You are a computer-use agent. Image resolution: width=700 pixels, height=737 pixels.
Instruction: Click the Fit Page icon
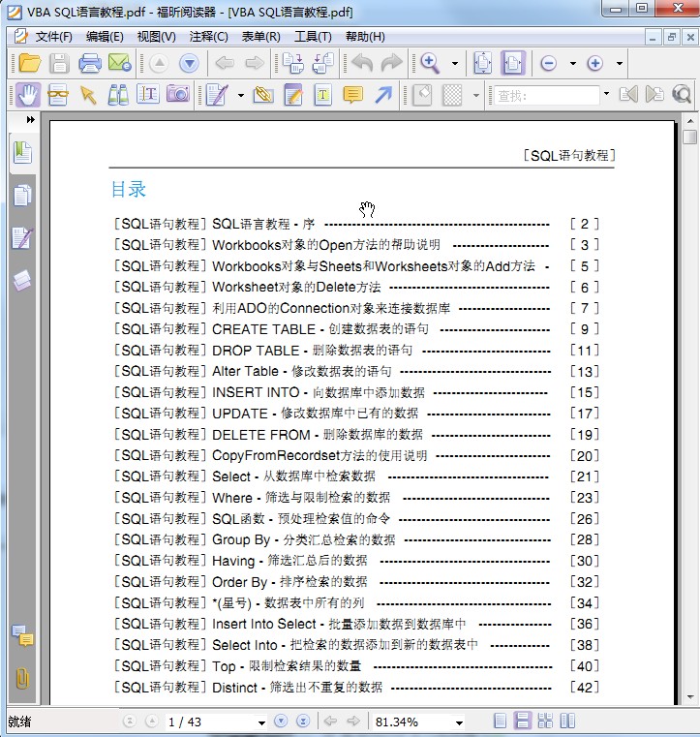point(482,63)
